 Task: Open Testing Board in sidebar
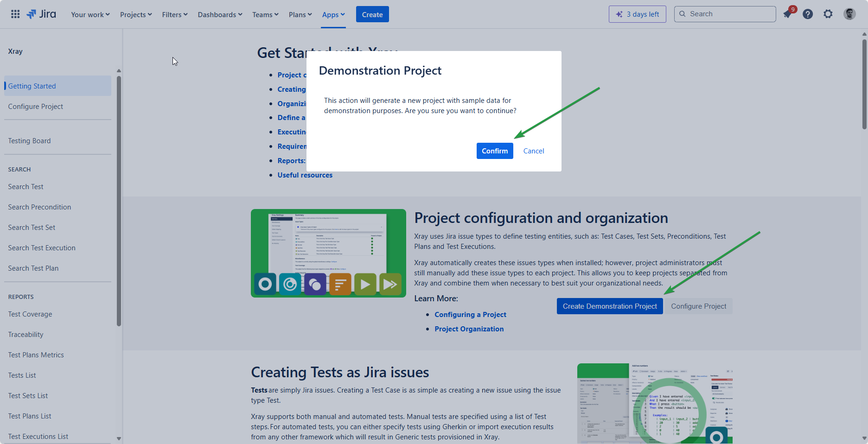[57, 140]
